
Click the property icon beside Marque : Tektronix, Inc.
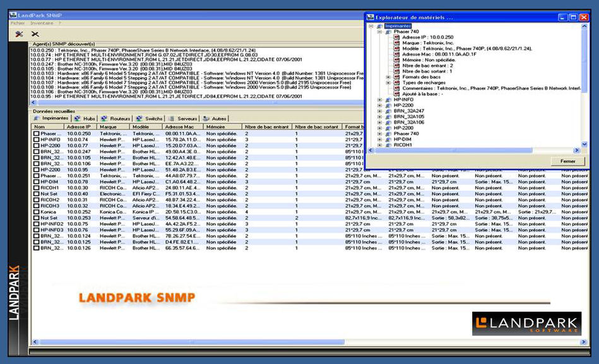pos(396,43)
